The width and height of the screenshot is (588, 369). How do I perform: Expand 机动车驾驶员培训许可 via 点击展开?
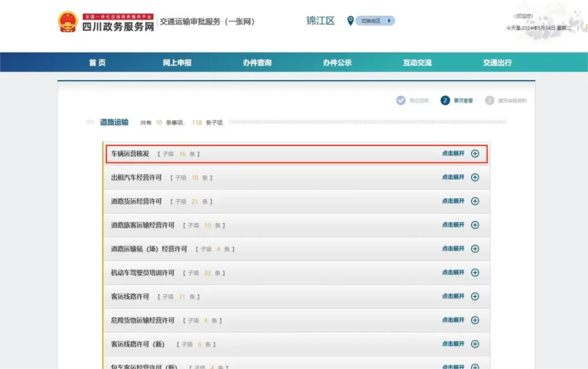tap(453, 272)
